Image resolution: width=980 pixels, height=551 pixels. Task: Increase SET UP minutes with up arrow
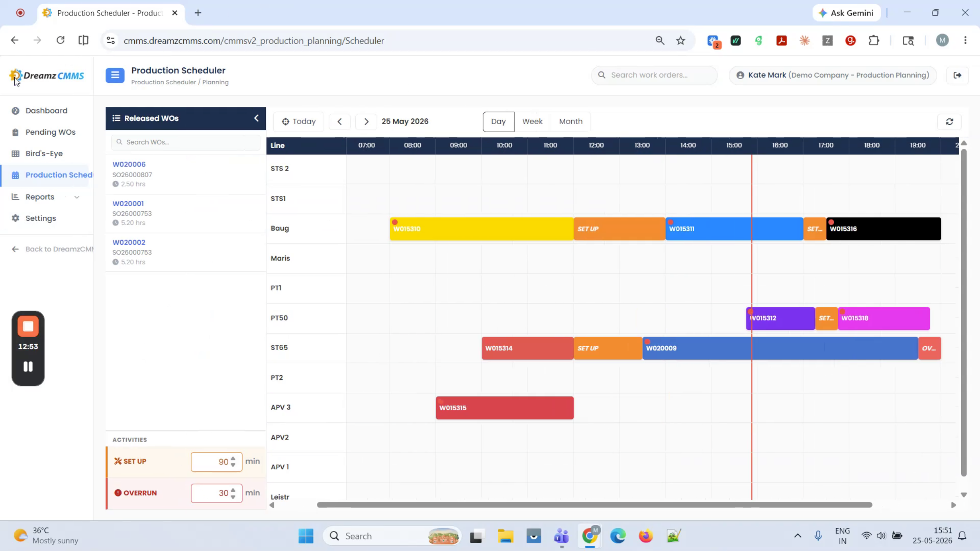233,458
